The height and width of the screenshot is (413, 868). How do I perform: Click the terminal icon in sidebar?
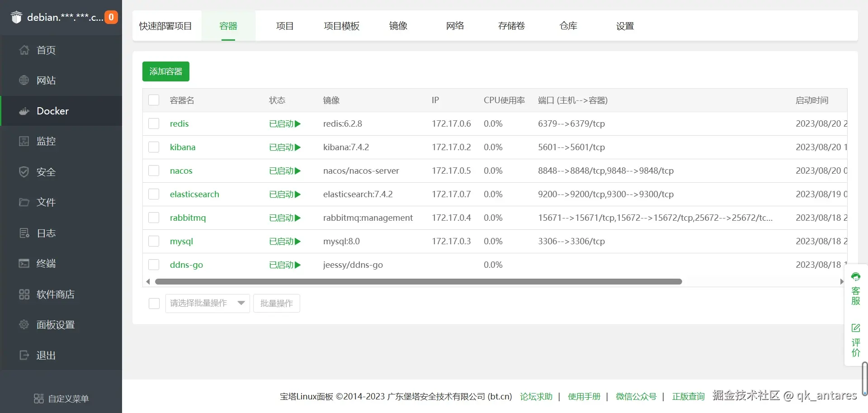pyautogui.click(x=24, y=263)
